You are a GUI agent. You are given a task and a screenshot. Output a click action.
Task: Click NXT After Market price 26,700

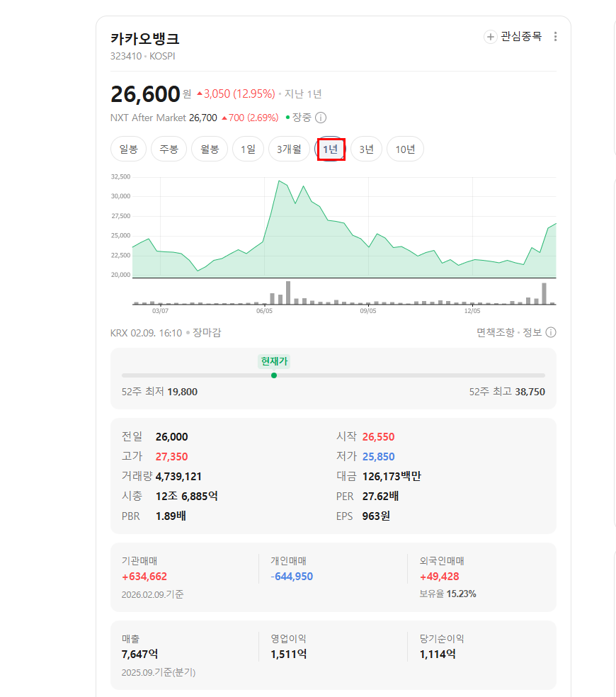[x=203, y=118]
